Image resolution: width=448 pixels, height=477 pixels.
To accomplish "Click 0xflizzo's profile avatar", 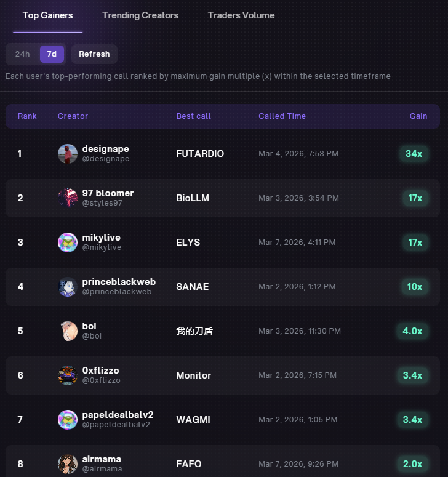I will [68, 375].
